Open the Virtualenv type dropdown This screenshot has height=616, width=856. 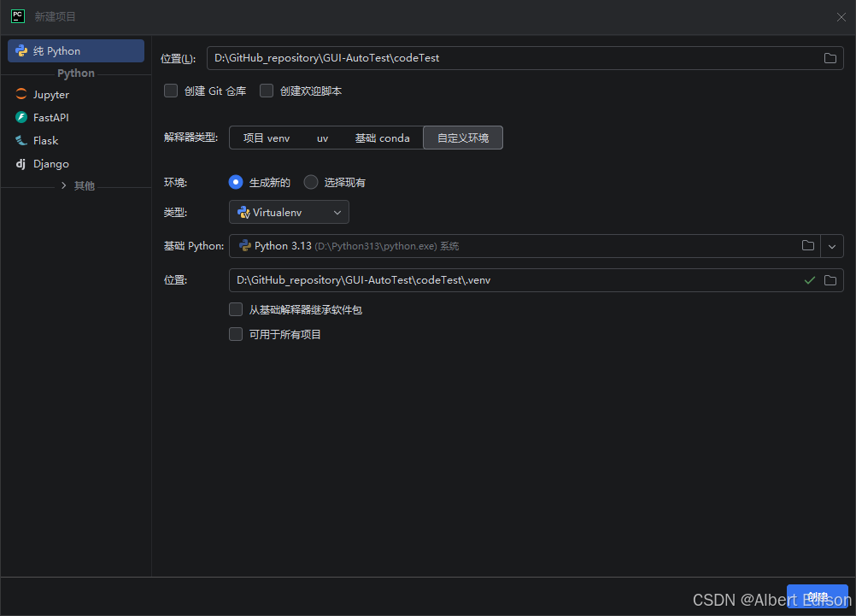(289, 213)
